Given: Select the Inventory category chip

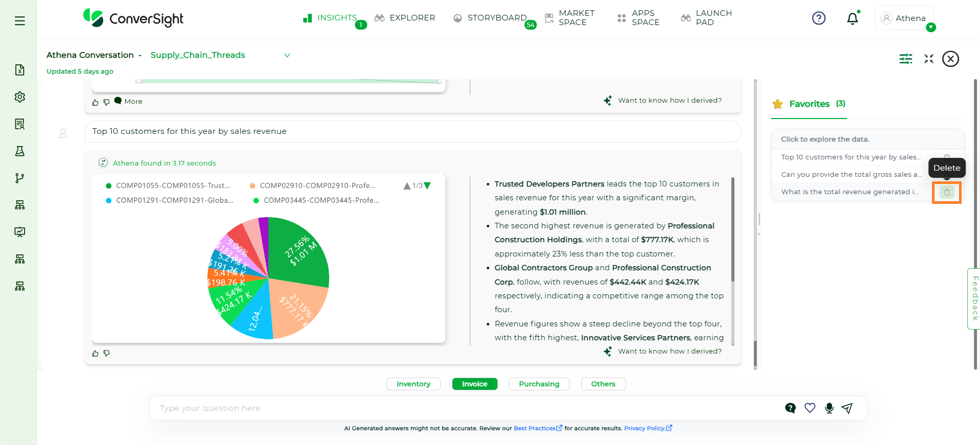Looking at the screenshot, I should click(x=414, y=384).
